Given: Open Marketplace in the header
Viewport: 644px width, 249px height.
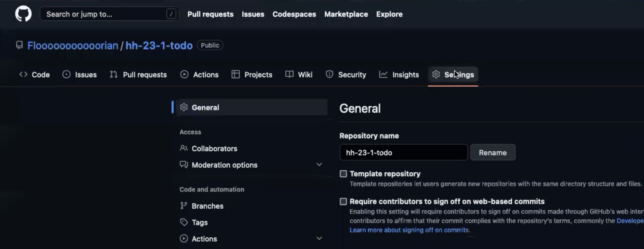Looking at the screenshot, I should [346, 14].
